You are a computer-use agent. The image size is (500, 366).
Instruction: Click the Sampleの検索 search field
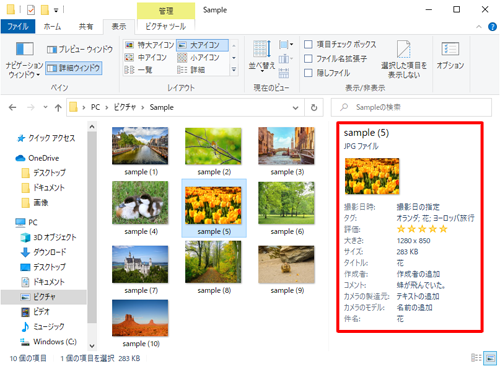coord(411,107)
